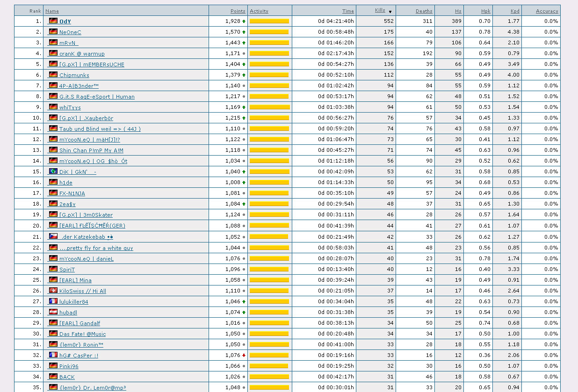
Task: Click the Czech flag beside .der Katzekebab
Action: [x=53, y=236]
